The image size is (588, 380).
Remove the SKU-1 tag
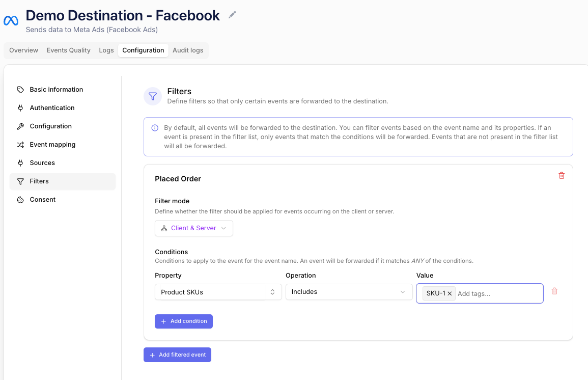450,294
